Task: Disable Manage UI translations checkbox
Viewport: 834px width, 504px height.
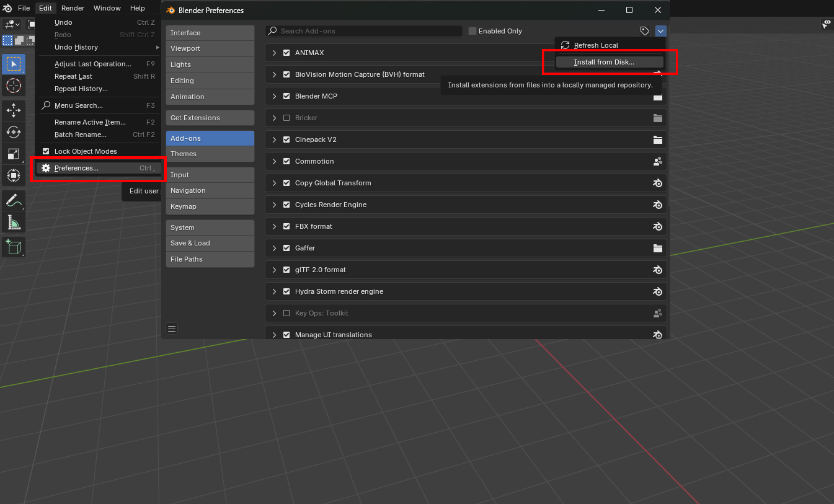Action: click(286, 334)
